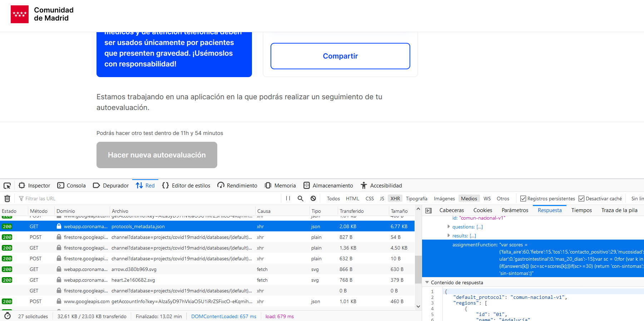Switch to the Red network tab

click(x=145, y=186)
